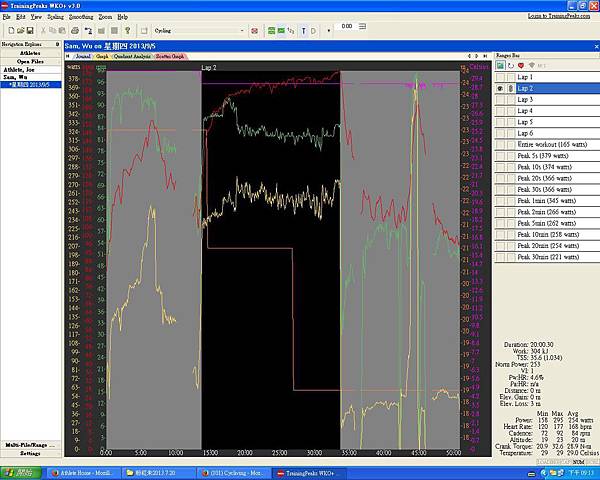Select the 2013/9/5 workout file

pyautogui.click(x=29, y=85)
